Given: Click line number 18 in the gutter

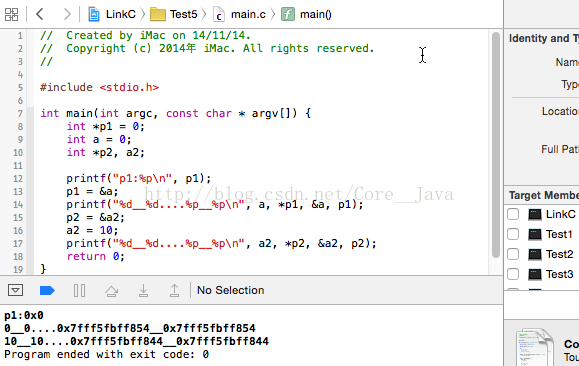Looking at the screenshot, I should (18, 257).
